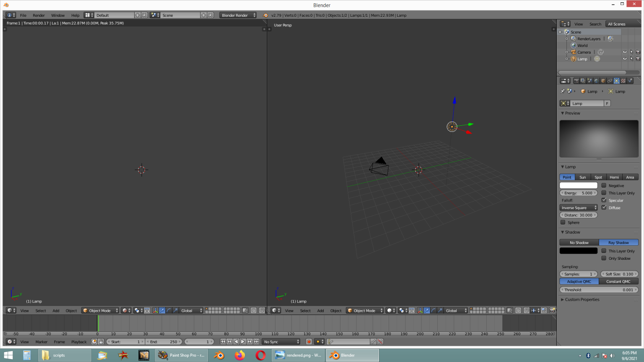Open the Help menu
The height and width of the screenshot is (362, 644).
point(75,16)
